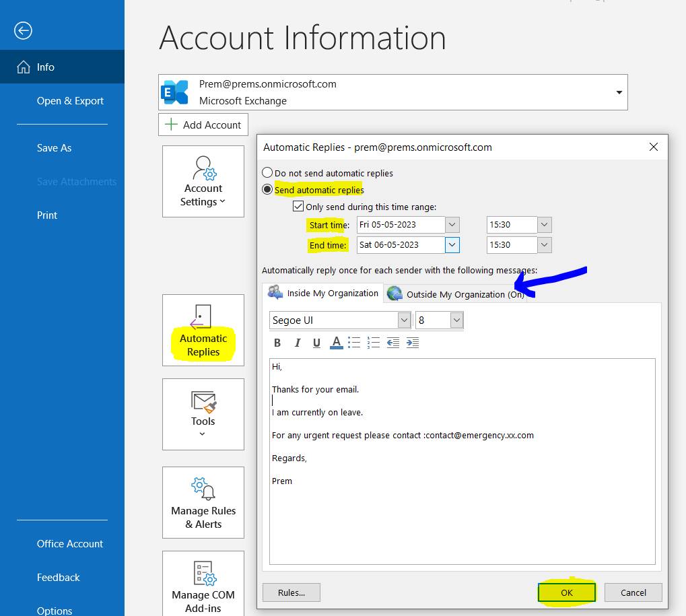The image size is (686, 616).
Task: Increase indent of the reply text
Action: tap(413, 343)
